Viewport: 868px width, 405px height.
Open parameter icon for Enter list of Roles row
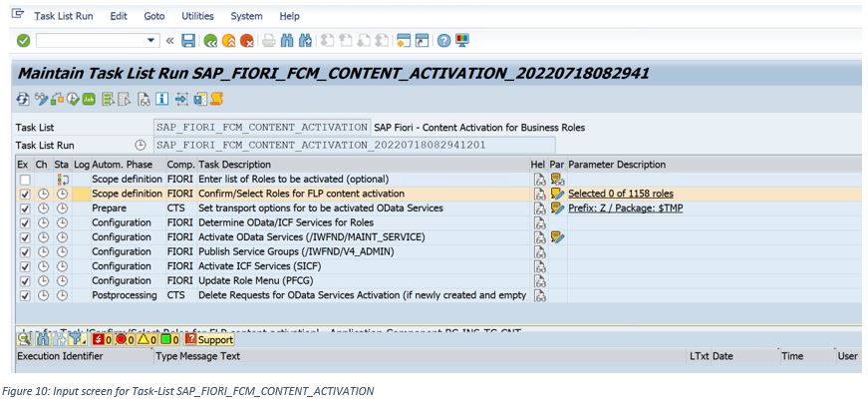click(x=557, y=179)
